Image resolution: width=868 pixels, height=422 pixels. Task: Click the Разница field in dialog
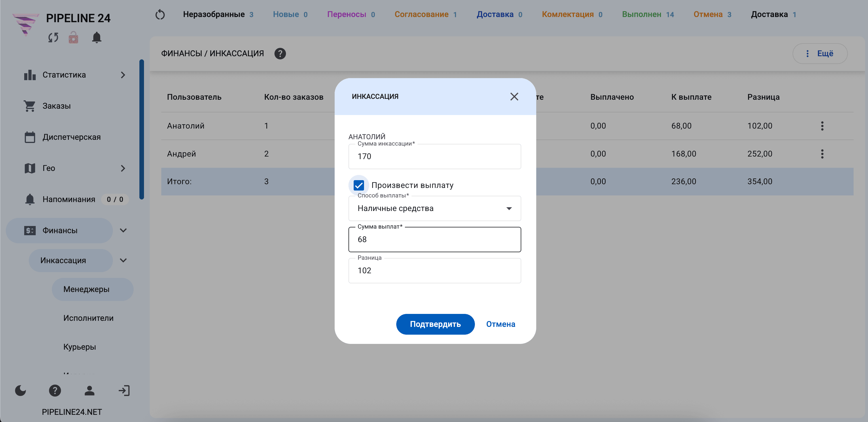tap(435, 271)
